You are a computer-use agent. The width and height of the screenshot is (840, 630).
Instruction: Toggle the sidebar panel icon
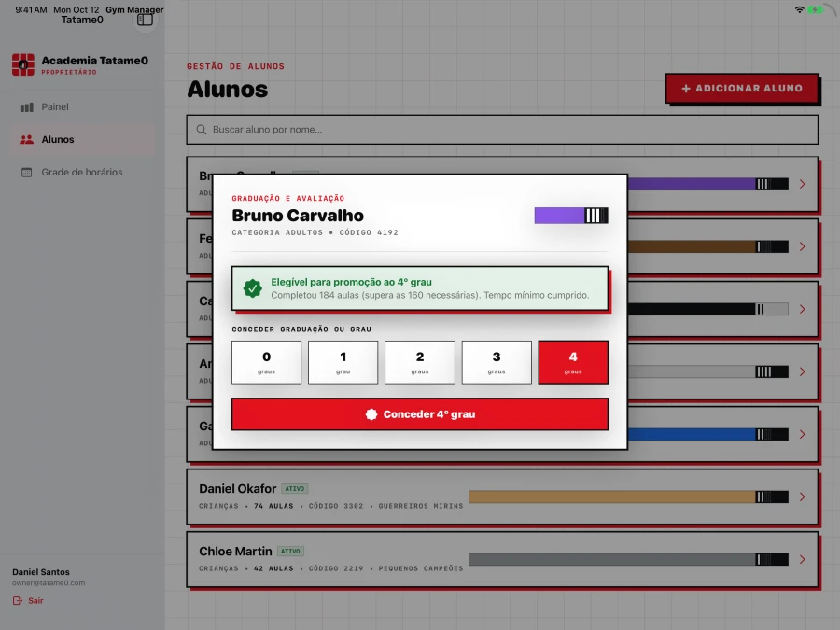pyautogui.click(x=145, y=20)
